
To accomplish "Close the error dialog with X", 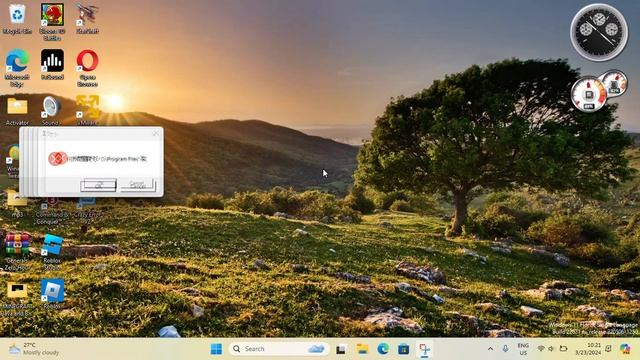I will (156, 133).
